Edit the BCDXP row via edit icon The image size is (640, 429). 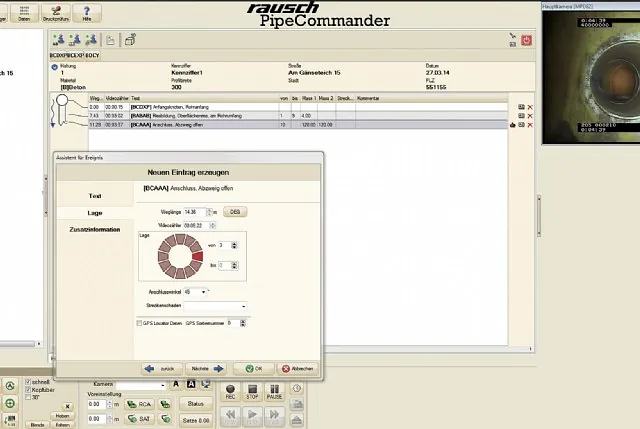[x=522, y=107]
